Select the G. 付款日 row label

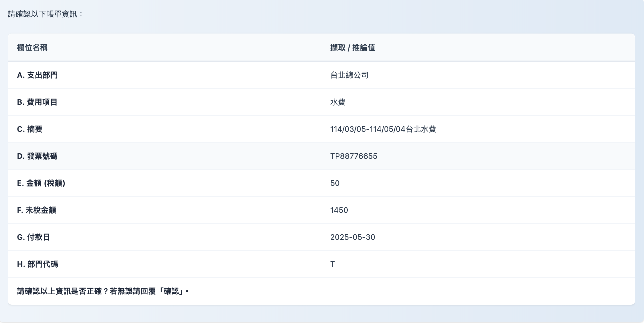(33, 237)
